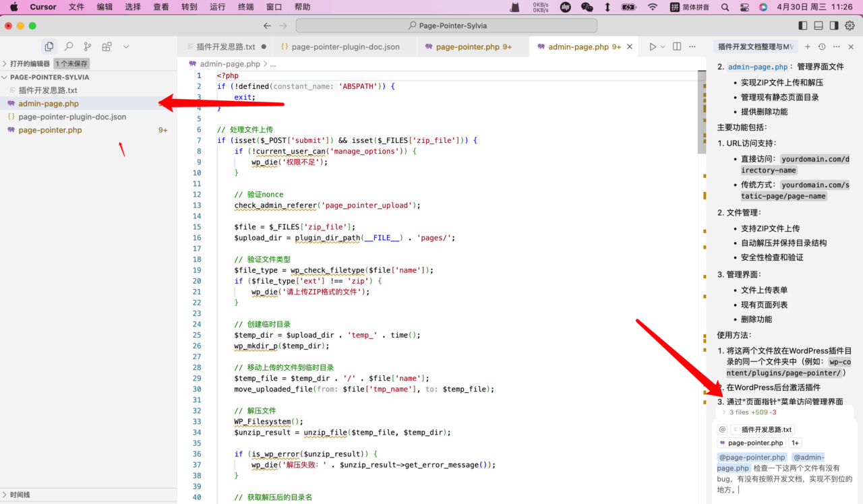Toggle the bottom panel layout icon
Screen dimensions: 863x504
[x=819, y=26]
